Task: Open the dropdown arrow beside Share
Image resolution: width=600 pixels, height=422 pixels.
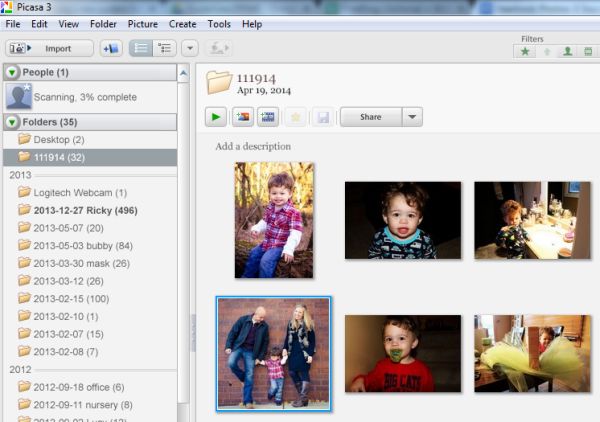Action: (412, 117)
